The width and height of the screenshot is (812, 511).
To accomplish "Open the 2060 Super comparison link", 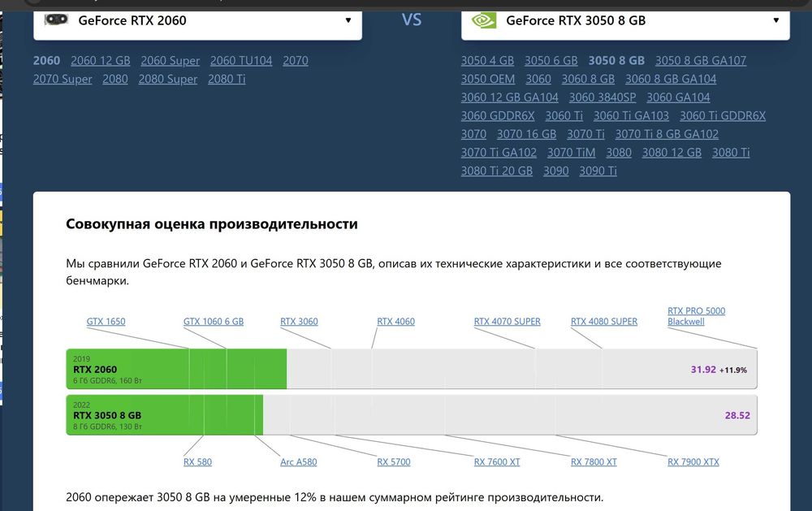I will click(x=170, y=60).
